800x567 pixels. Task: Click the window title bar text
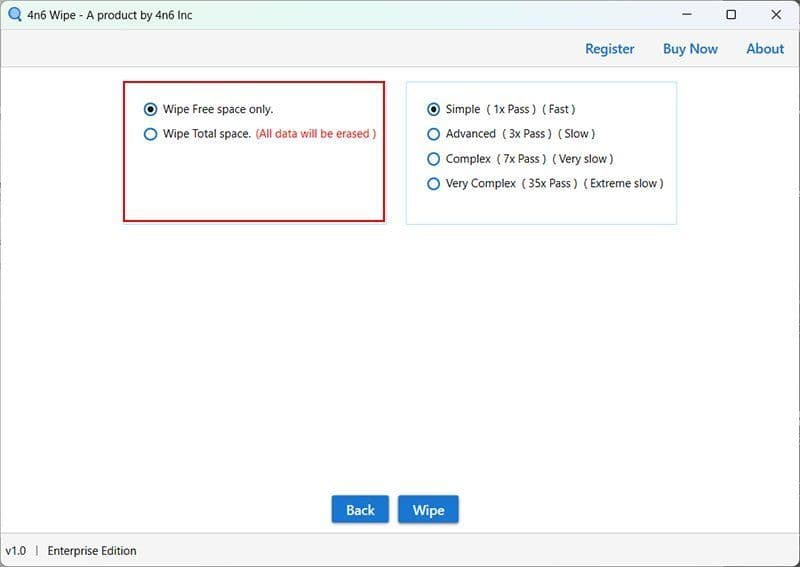tap(110, 15)
